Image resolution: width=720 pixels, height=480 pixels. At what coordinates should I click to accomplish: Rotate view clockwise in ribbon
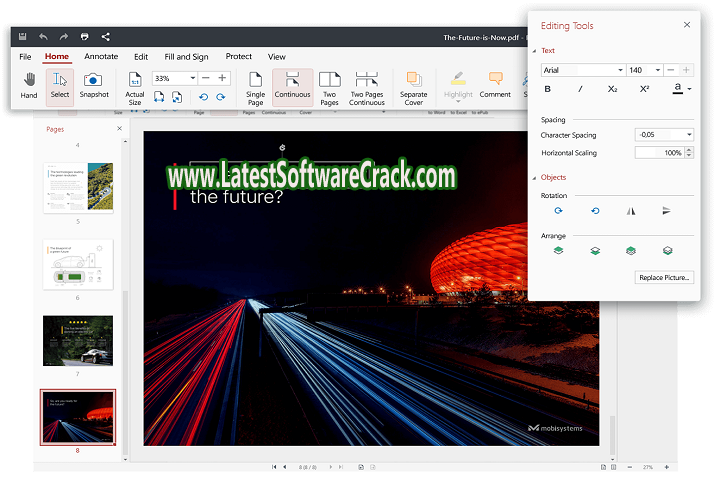pos(221,97)
